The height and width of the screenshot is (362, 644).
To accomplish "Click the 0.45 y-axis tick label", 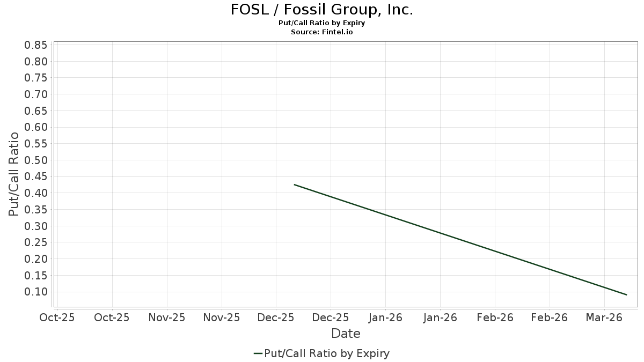I will (x=36, y=176).
